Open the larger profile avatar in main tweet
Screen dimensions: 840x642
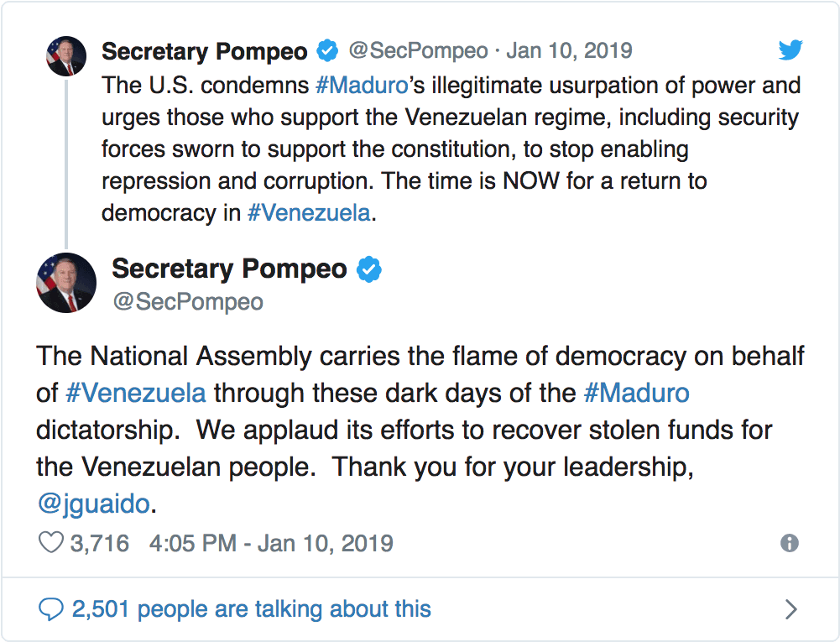66,282
